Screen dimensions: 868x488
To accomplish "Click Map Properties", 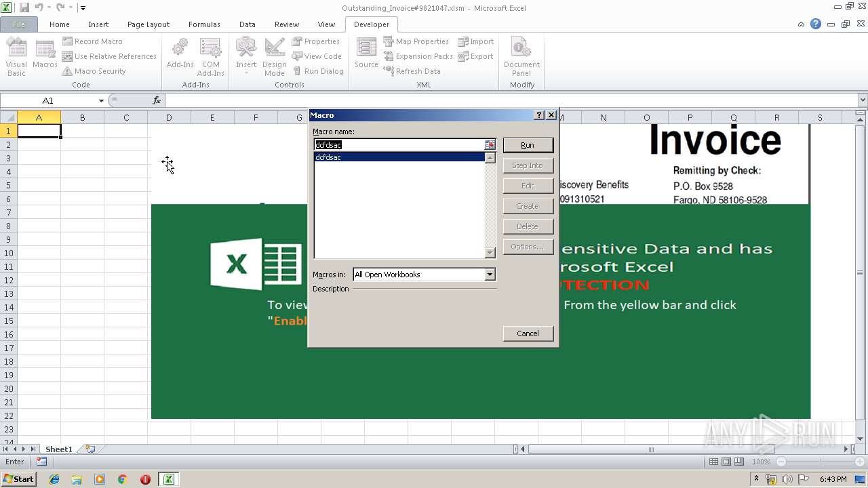I will pos(416,41).
